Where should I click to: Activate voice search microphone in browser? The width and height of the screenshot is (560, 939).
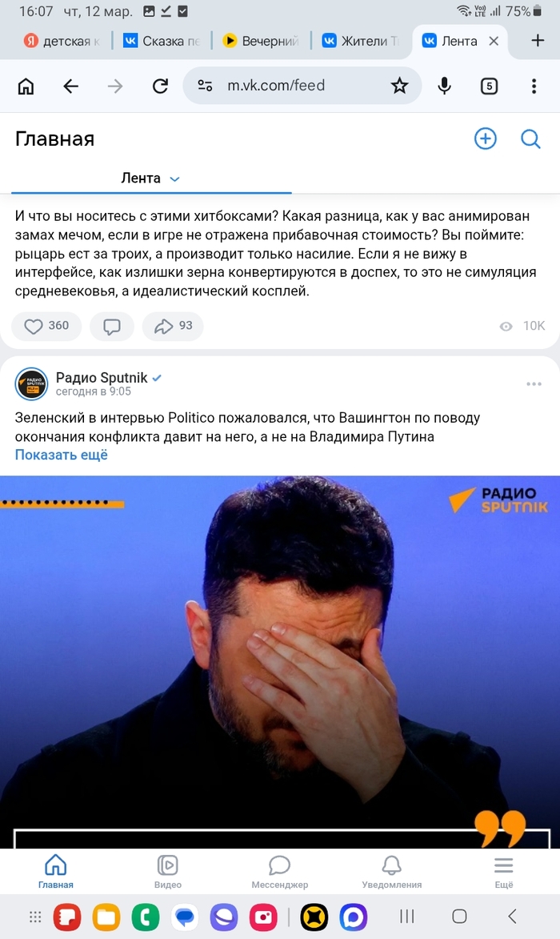(x=444, y=86)
